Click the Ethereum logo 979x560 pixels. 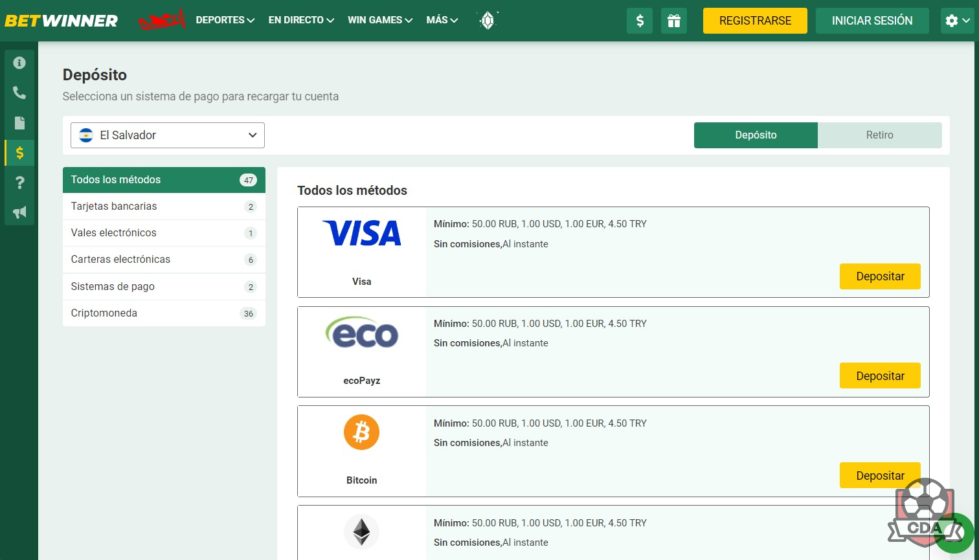361,532
